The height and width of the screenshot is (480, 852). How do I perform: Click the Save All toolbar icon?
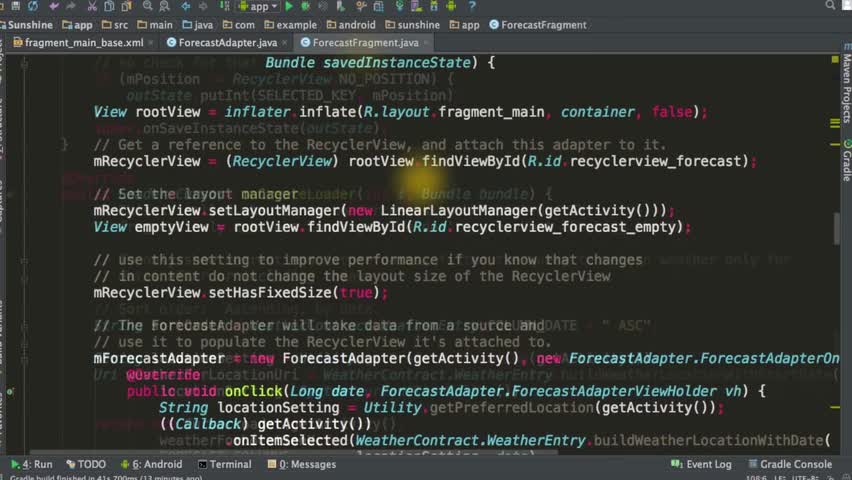15,6
